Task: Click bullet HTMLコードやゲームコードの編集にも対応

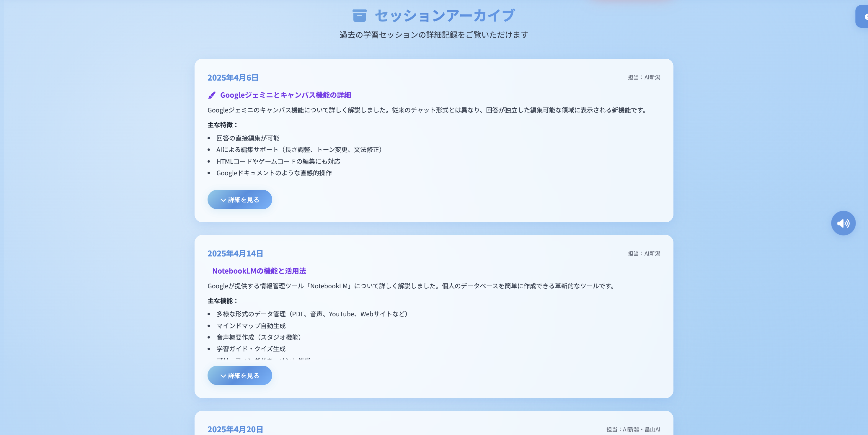Action: [x=278, y=161]
